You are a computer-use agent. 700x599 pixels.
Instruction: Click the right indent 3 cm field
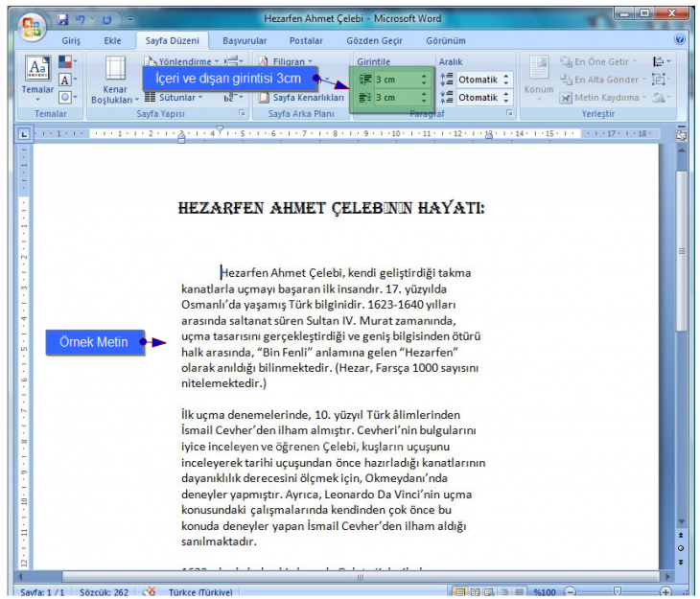point(396,98)
